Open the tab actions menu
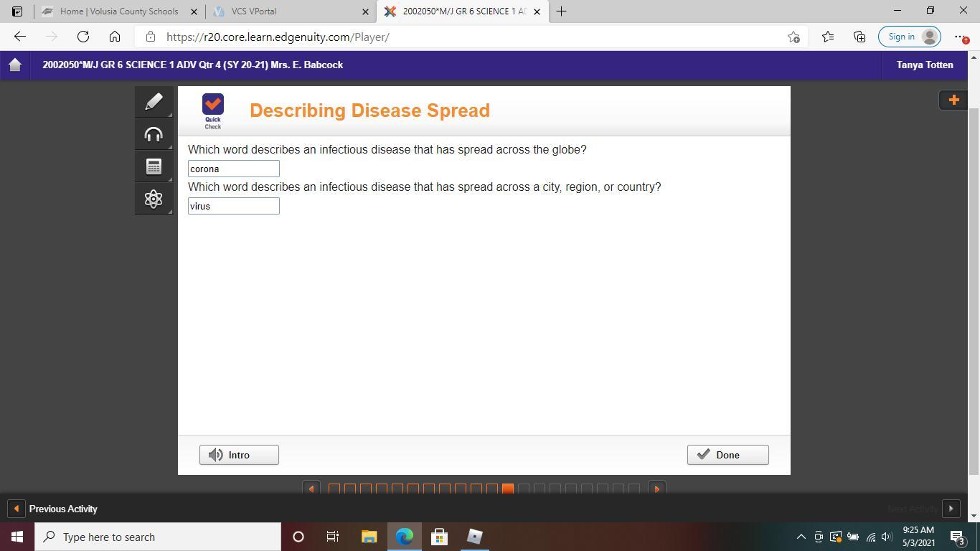This screenshot has height=551, width=980. (x=17, y=11)
